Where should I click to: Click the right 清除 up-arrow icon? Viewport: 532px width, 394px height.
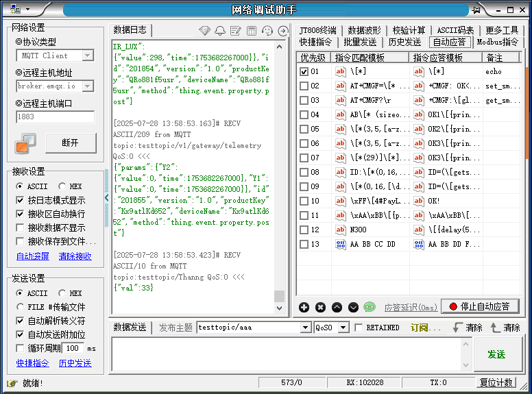click(496, 328)
